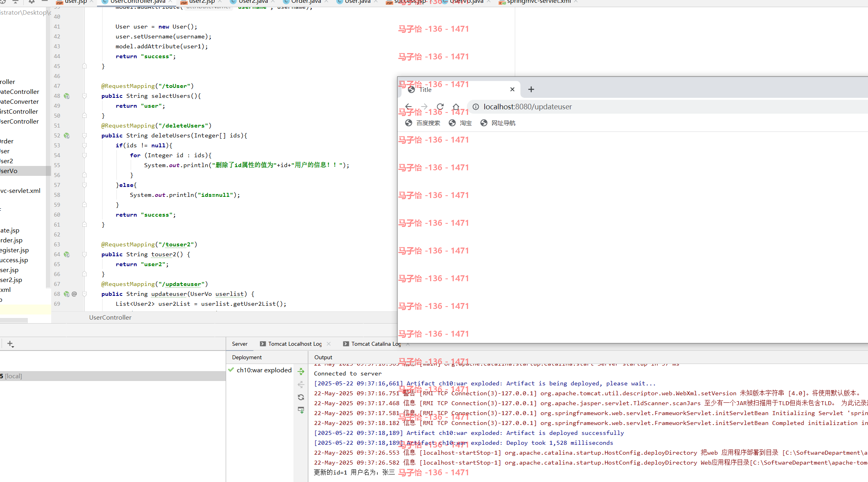Screen dimensions: 868x482
Task: Open the Order.java editor tab
Action: pyautogui.click(x=306, y=2)
